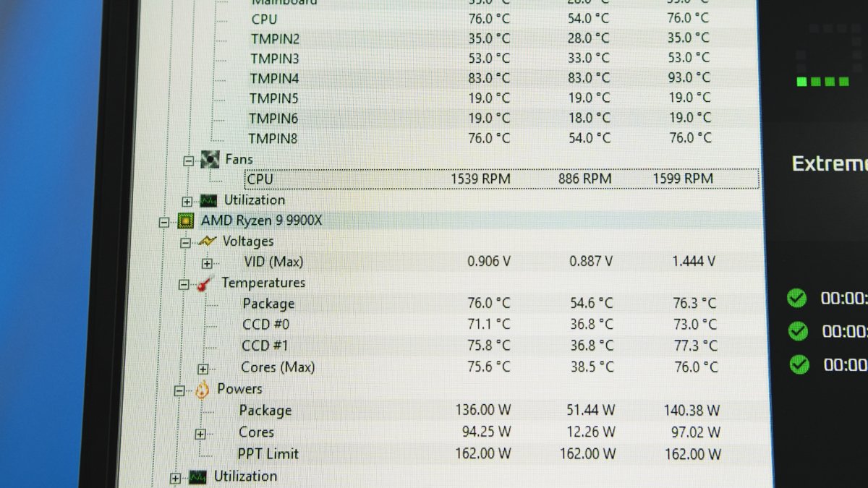The image size is (868, 488).
Task: Expand the VID (Max) entry
Action: click(x=208, y=263)
